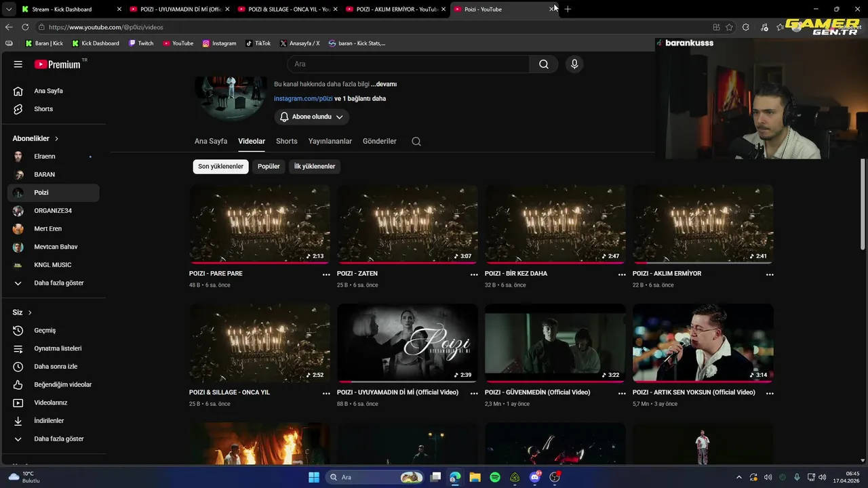Switch to the Gönderiler tab
The image size is (868, 488).
(x=380, y=142)
